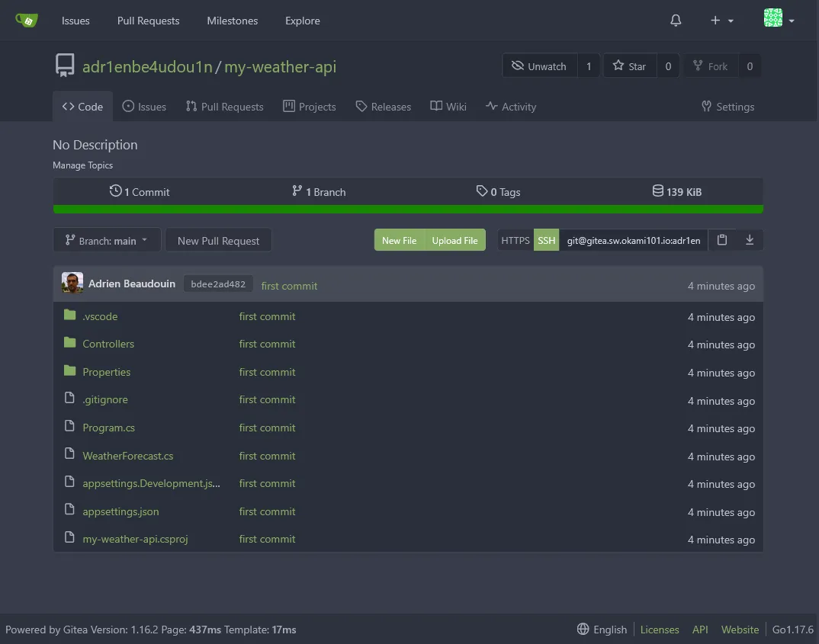Open commit bdee2ad482
819x644 pixels.
[217, 283]
